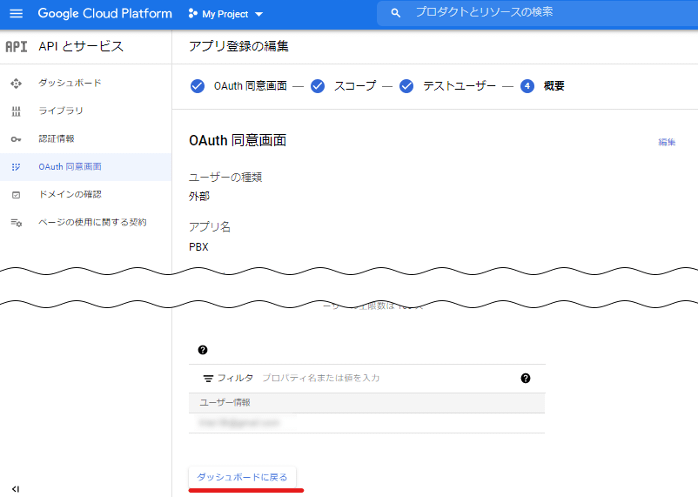Screen dimensions: 698x497
Task: Open ドメインの確認 in the sidebar
Action: click(70, 194)
